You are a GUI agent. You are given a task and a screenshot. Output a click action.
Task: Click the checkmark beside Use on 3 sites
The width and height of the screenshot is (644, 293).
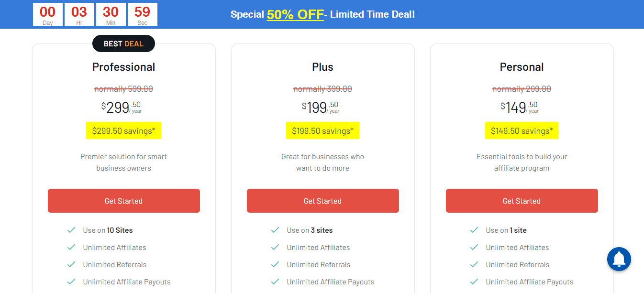pyautogui.click(x=275, y=230)
